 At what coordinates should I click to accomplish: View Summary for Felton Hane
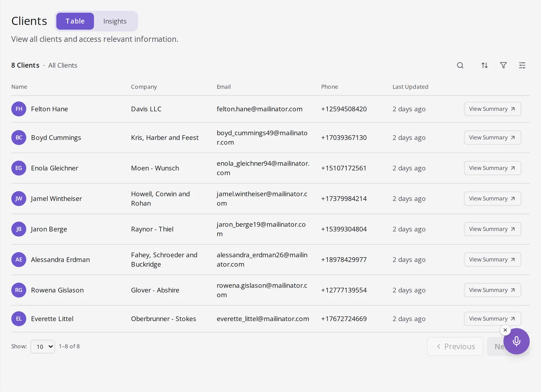(x=492, y=109)
